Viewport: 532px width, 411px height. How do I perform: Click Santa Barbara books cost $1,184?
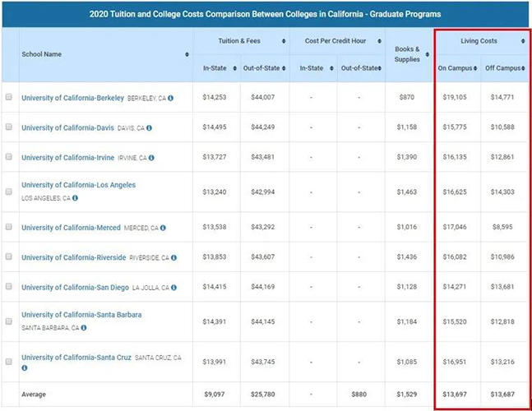[407, 321]
